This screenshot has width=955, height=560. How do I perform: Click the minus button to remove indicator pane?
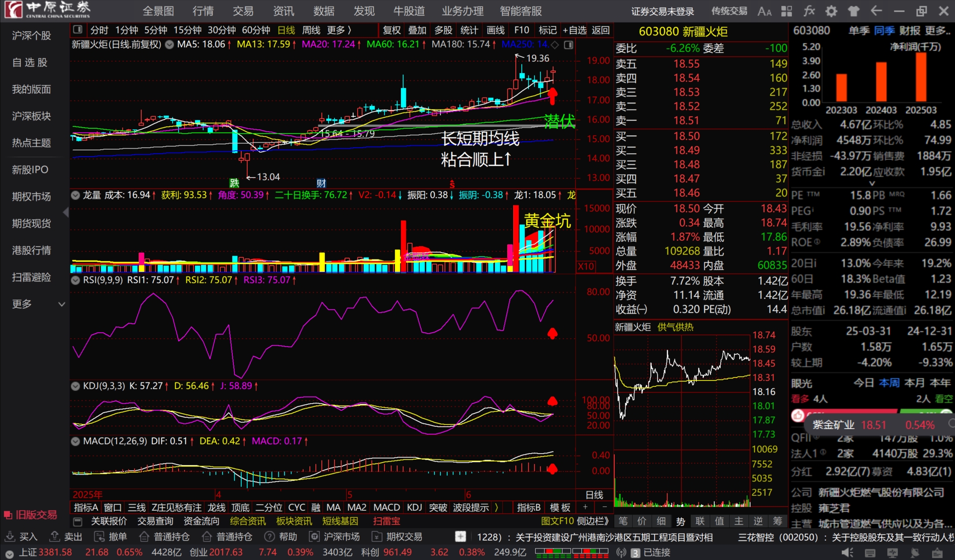pos(604,507)
